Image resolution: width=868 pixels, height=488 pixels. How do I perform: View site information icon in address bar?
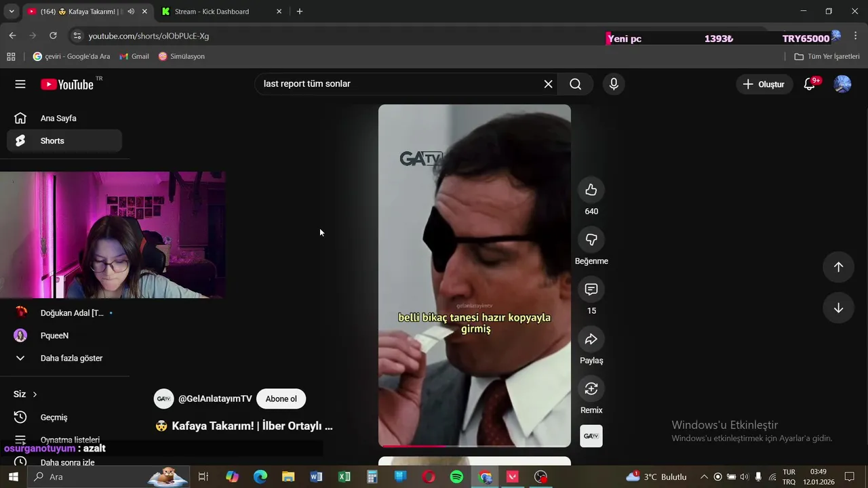(77, 36)
